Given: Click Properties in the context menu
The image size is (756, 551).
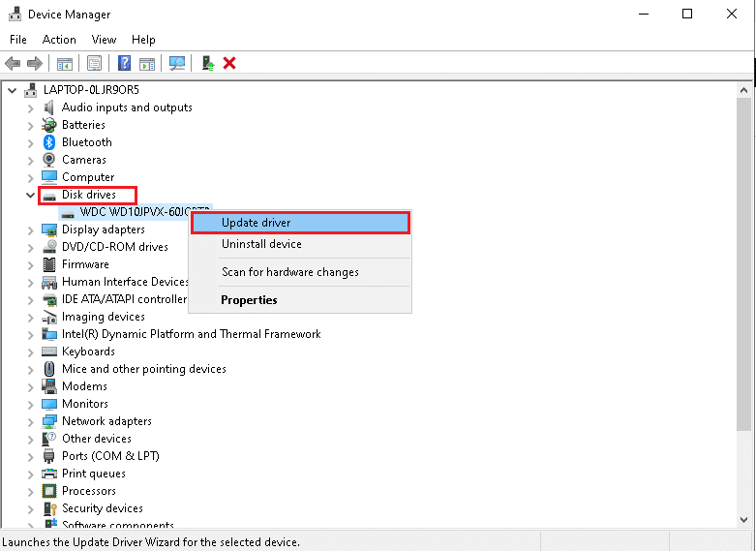Looking at the screenshot, I should (x=249, y=300).
